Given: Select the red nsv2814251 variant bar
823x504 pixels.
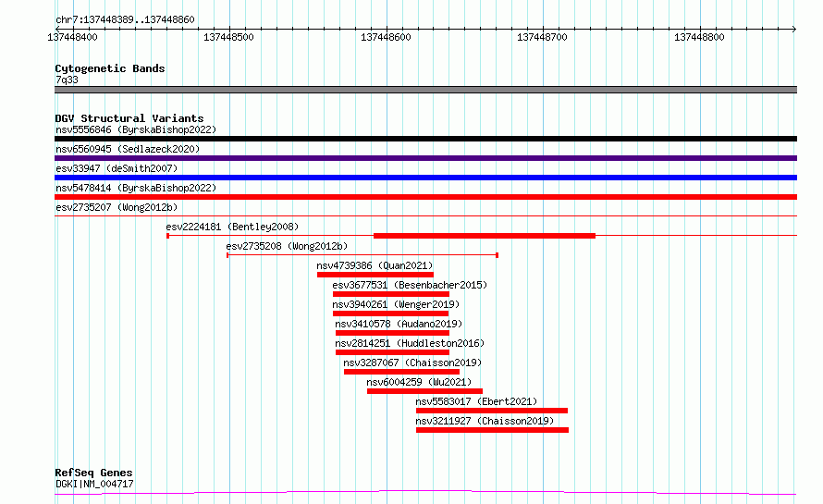Looking at the screenshot, I should tap(393, 352).
